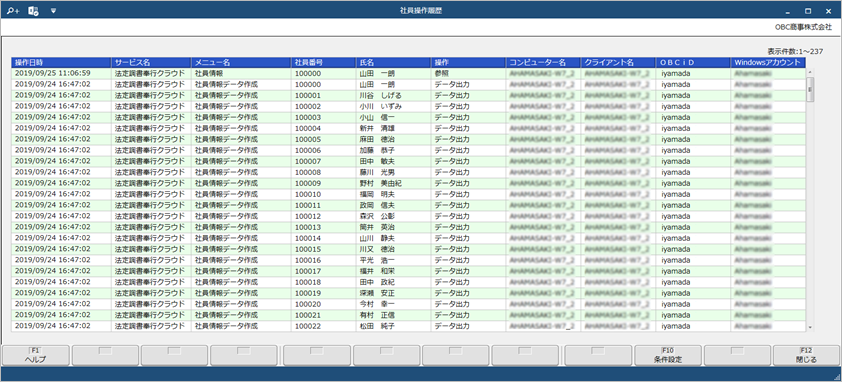Click the コンピューター名 column header
The height and width of the screenshot is (382, 842).
pyautogui.click(x=543, y=62)
